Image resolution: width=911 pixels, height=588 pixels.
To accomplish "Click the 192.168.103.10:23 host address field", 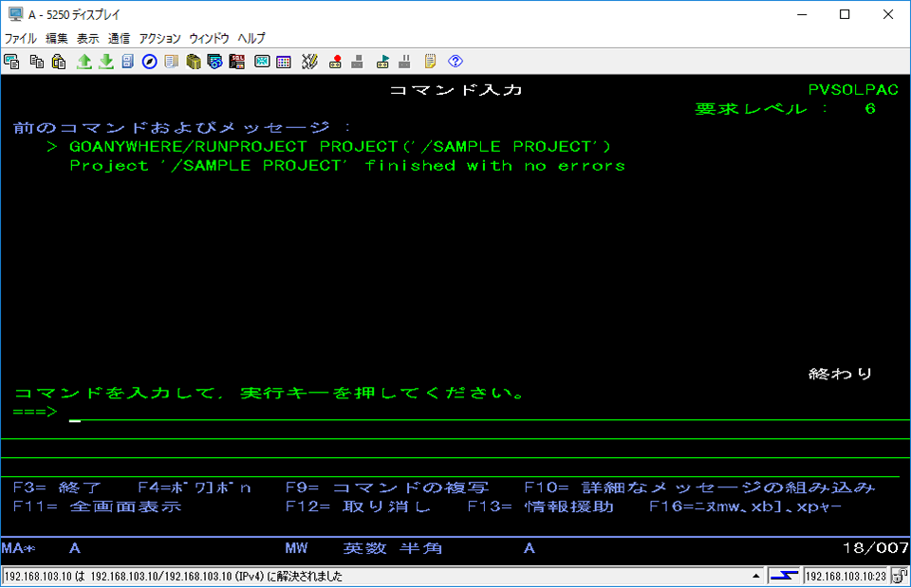I will click(x=846, y=577).
